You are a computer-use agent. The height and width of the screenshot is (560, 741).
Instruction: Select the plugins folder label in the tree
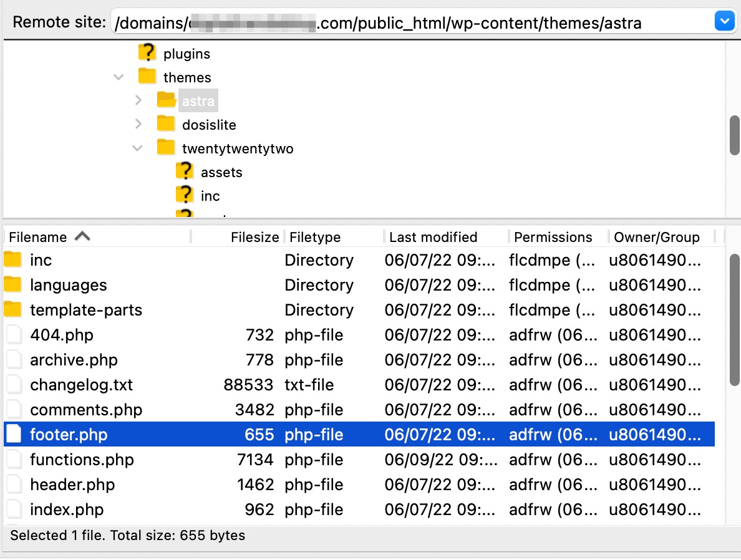pos(186,54)
